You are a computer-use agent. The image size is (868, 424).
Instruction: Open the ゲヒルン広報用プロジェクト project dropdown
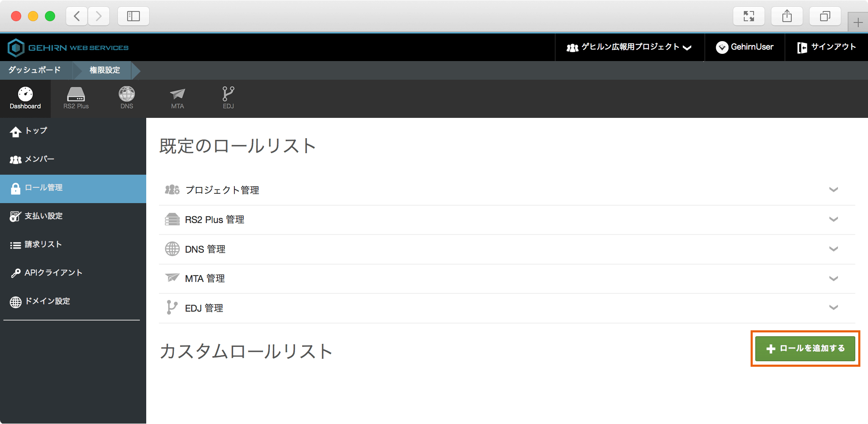click(629, 47)
